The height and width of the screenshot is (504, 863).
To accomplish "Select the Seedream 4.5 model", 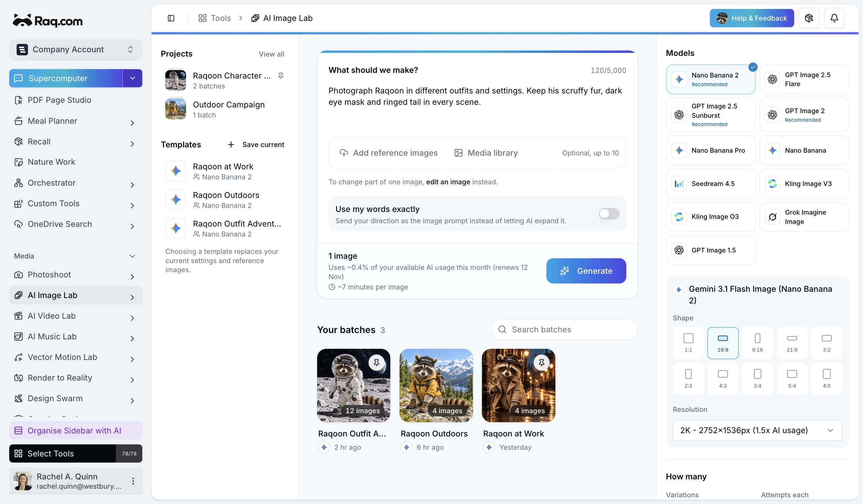I will 711,184.
